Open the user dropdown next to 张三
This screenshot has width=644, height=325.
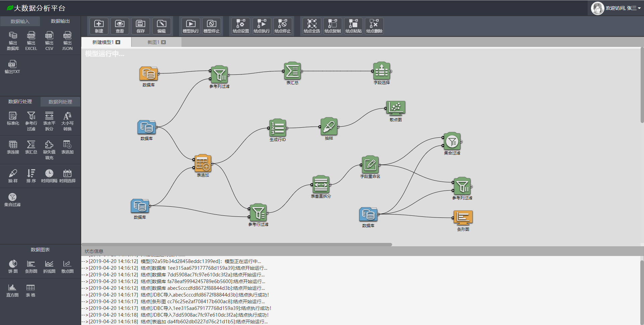point(639,8)
